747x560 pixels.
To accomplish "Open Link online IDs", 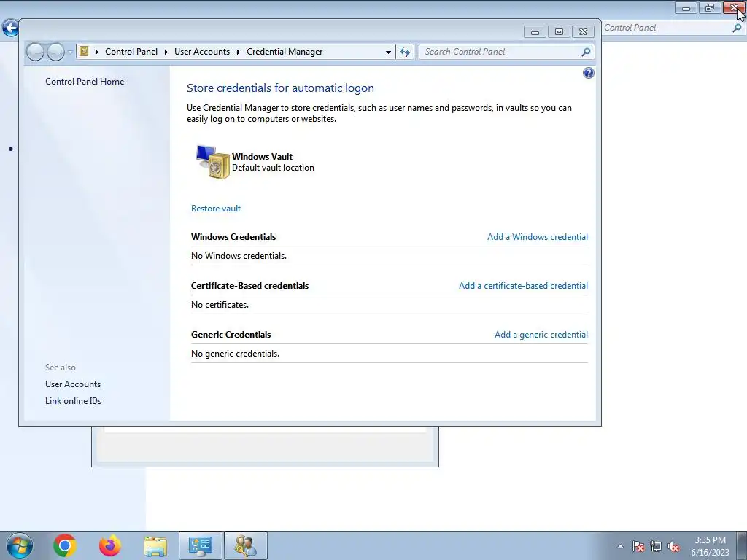I will (74, 401).
